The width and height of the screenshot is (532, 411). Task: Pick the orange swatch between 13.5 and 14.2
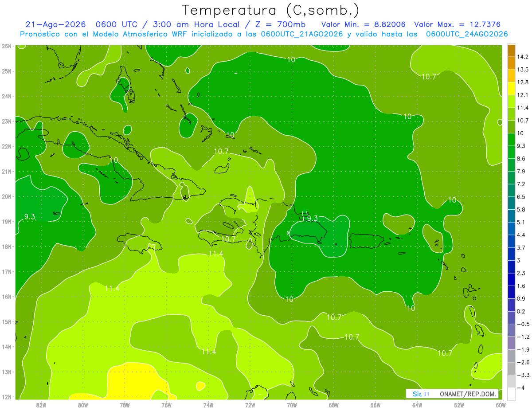tap(511, 63)
